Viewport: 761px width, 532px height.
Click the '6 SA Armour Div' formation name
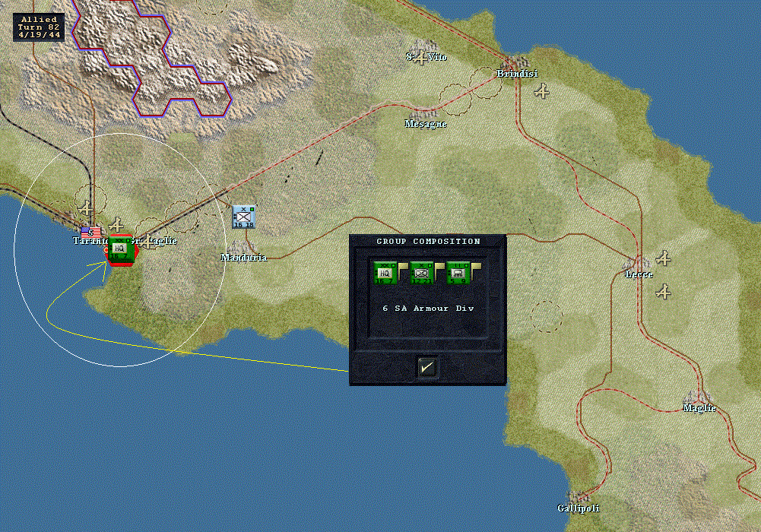(428, 308)
